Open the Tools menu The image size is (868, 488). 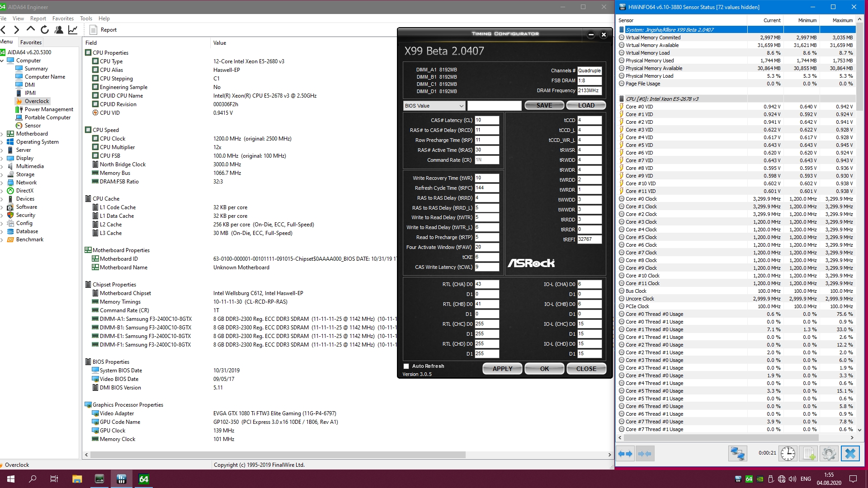86,19
